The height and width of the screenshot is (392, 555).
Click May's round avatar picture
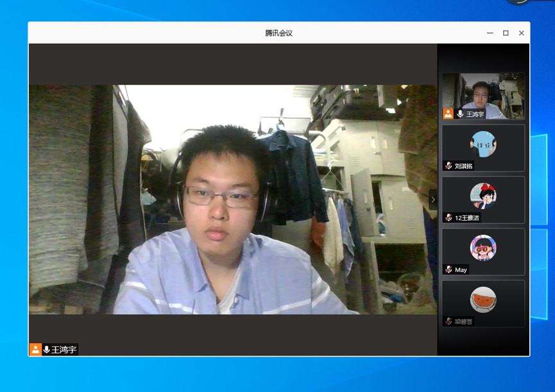(x=483, y=248)
